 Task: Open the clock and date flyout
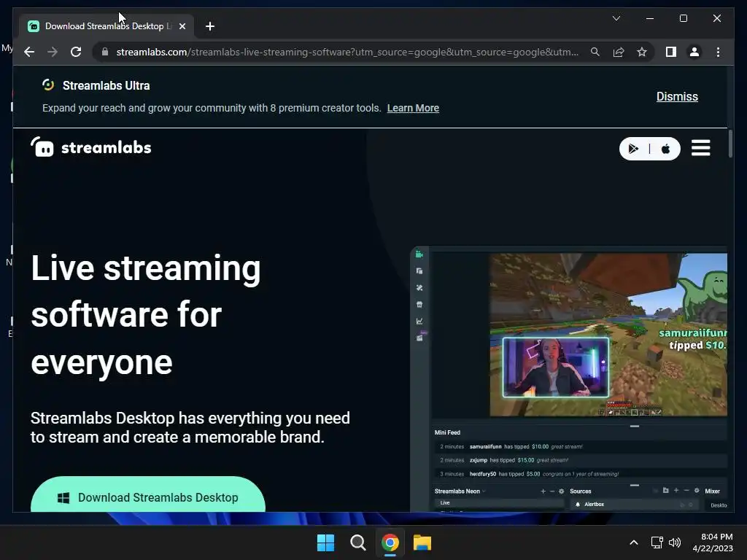pyautogui.click(x=712, y=542)
